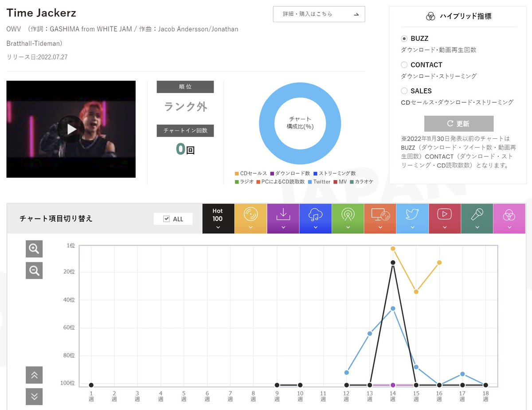This screenshot has height=410, width=532.
Task: Select the Hot 100 chart tab
Action: pos(218,219)
